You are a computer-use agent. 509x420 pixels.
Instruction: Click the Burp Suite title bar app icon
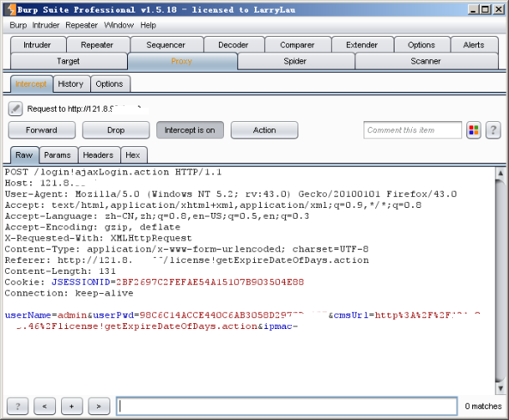(x=9, y=9)
